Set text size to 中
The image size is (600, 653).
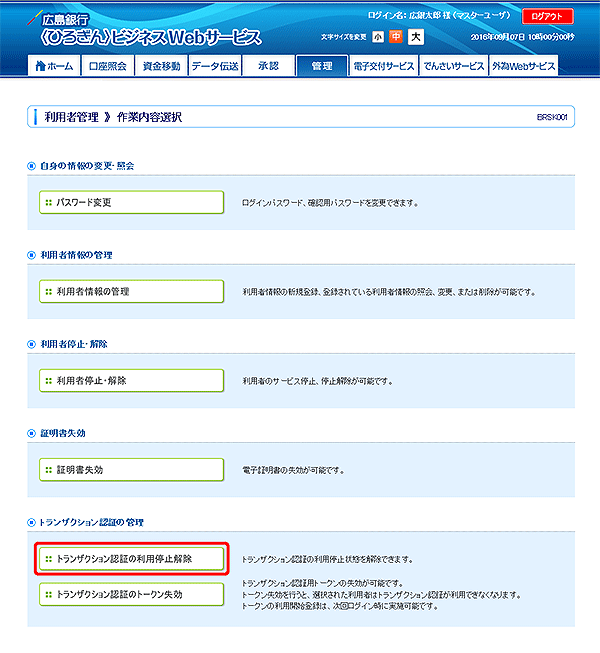(396, 37)
